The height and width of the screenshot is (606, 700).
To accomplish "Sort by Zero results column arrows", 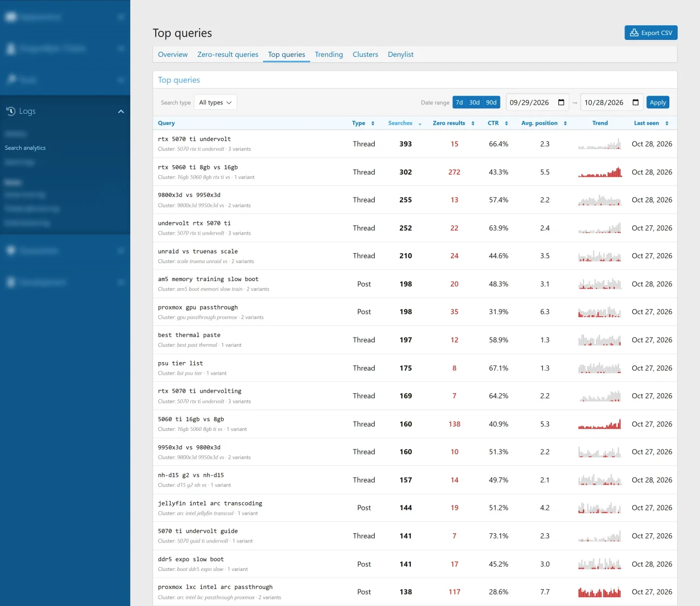I will [x=473, y=124].
